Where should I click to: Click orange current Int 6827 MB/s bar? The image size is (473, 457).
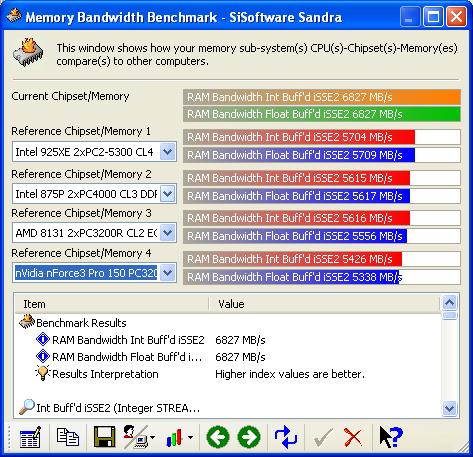[x=322, y=97]
